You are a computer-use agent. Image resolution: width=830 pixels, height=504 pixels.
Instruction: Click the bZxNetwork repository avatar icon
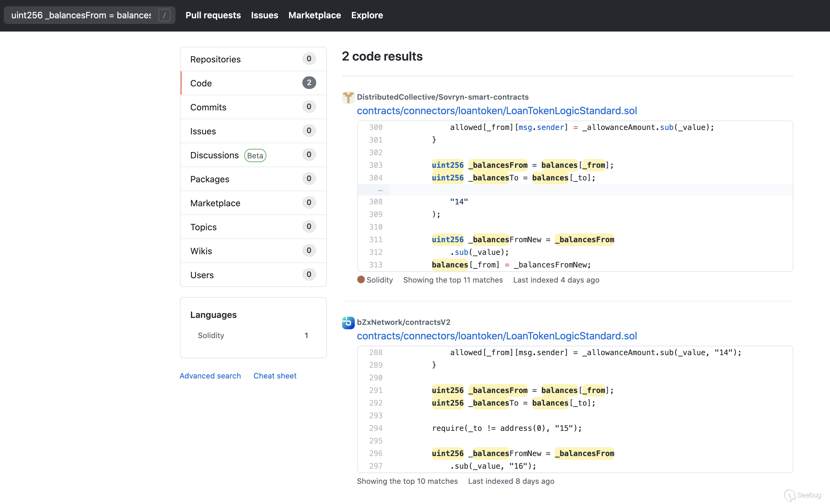[348, 323]
